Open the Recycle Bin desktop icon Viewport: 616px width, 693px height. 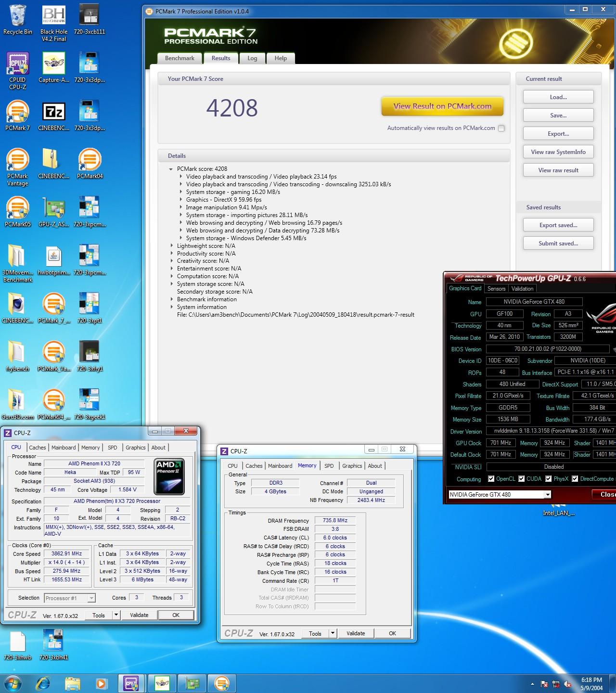point(18,20)
